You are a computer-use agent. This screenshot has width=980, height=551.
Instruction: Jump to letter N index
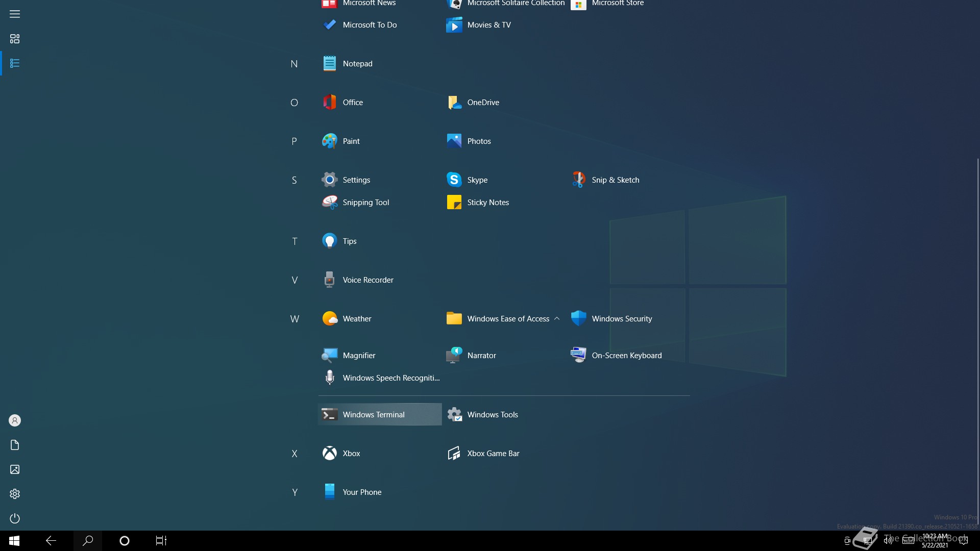(x=294, y=64)
